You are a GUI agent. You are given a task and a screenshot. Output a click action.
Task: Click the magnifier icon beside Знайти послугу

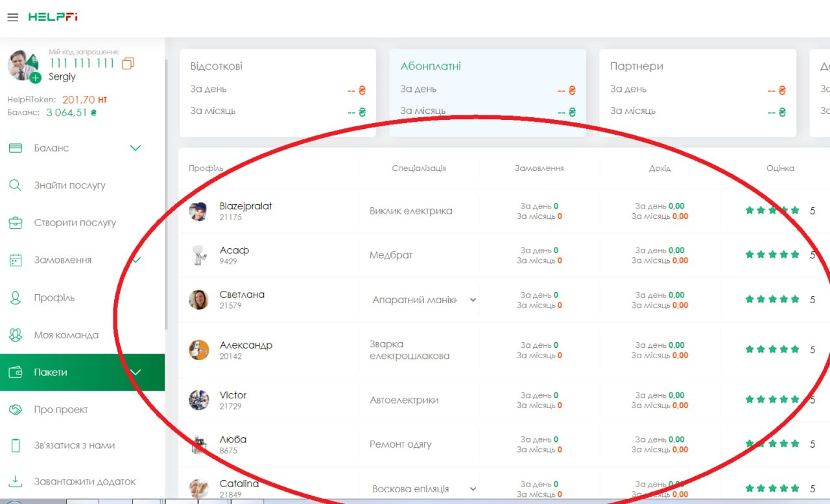pos(16,185)
